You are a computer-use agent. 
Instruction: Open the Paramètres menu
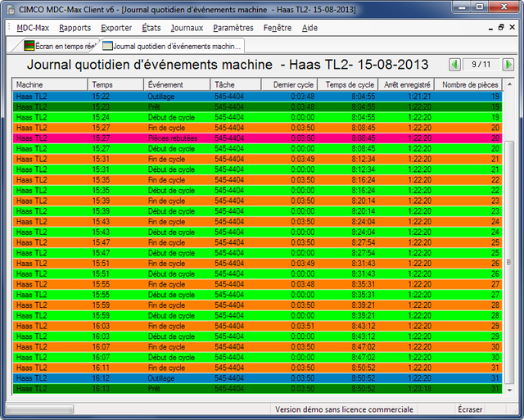[233, 28]
